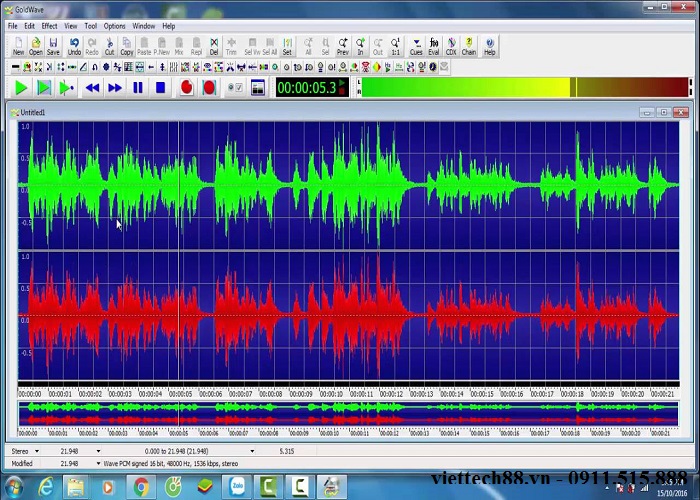Click the P.New paste new icon
Image resolution: width=700 pixels, height=500 pixels.
tap(162, 46)
